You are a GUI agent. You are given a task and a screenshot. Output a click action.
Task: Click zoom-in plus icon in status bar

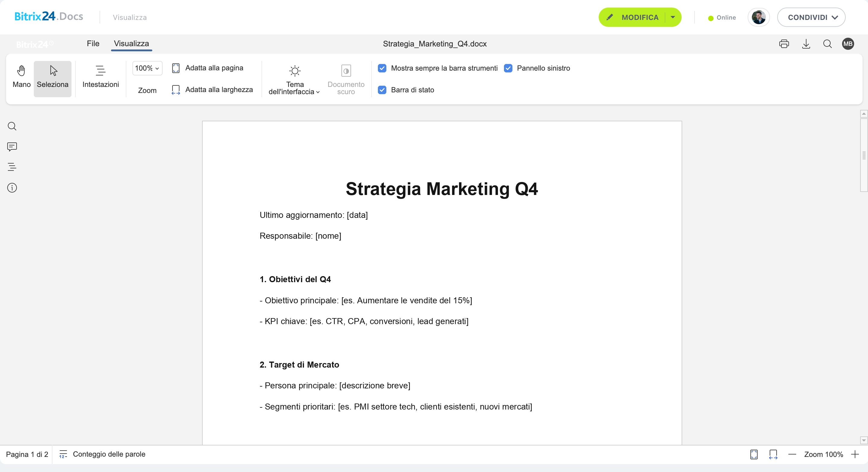point(855,454)
